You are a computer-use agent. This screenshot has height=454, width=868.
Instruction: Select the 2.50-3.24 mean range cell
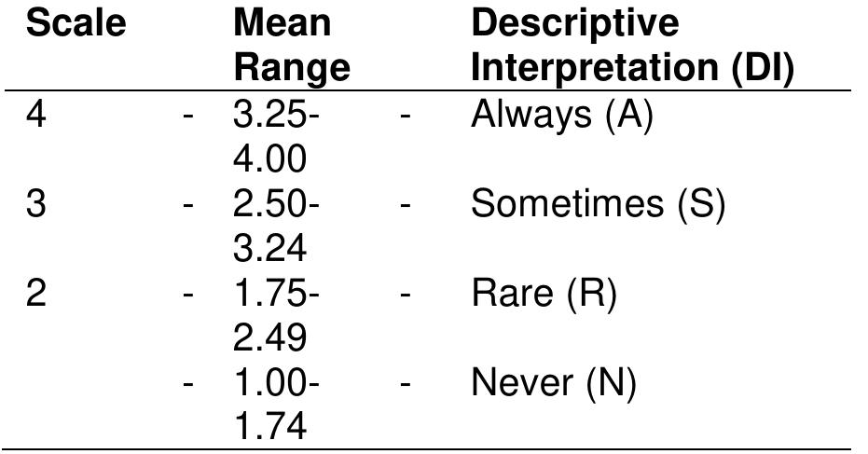(x=277, y=228)
